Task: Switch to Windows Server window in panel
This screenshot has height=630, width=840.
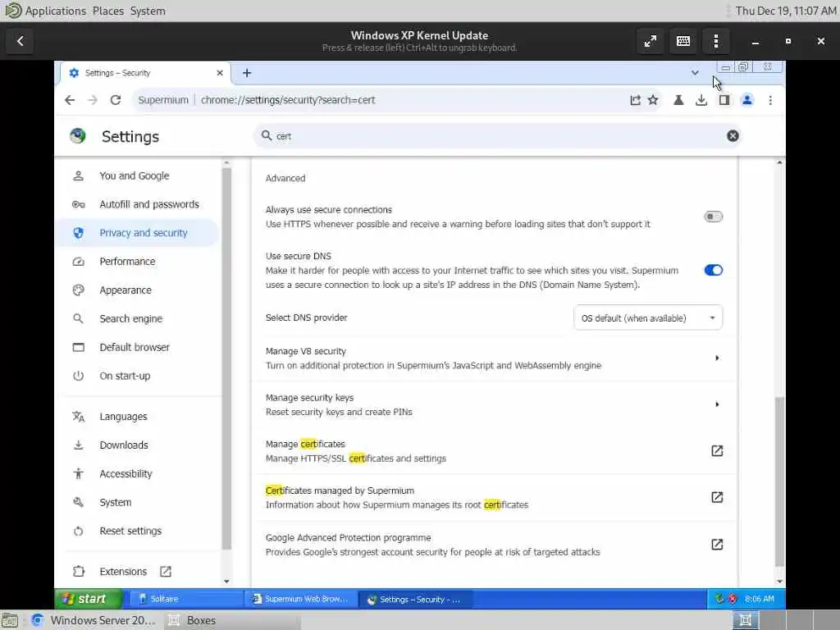Action: pyautogui.click(x=94, y=620)
